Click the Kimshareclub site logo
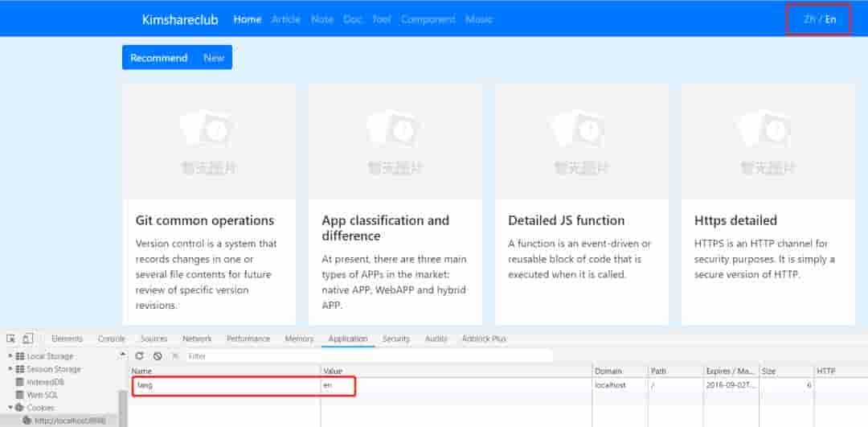Screen dimensions: 868x427 pos(180,19)
